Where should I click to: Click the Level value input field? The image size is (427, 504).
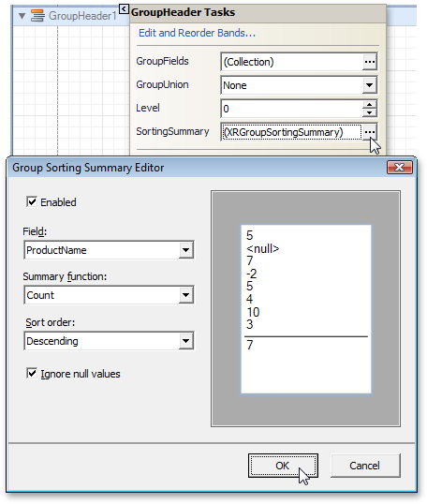pyautogui.click(x=292, y=109)
